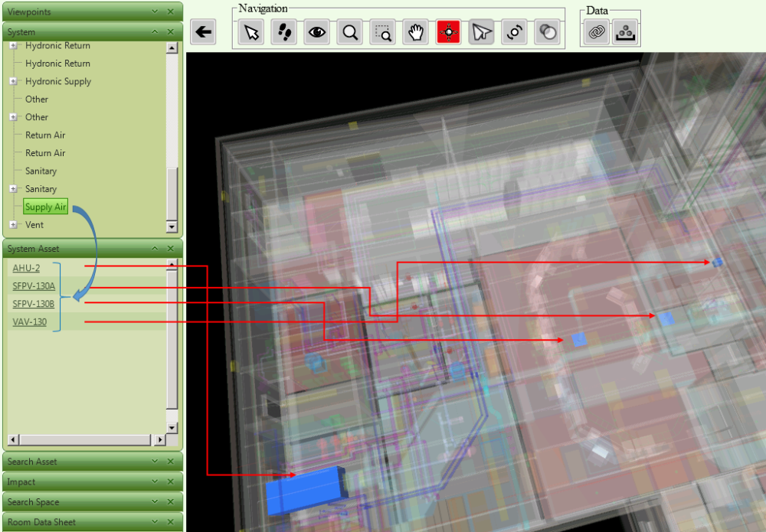Activate the Walk navigation tool
This screenshot has width=766, height=532.
(x=283, y=32)
